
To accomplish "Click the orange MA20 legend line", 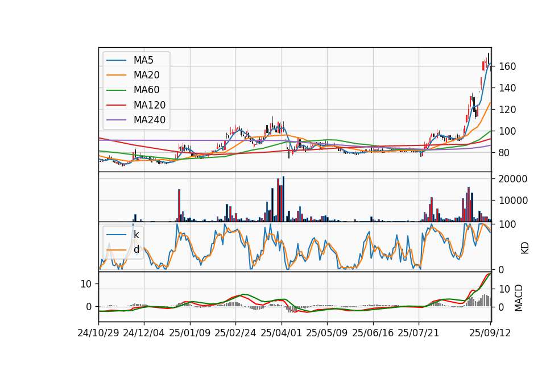I will (x=116, y=75).
